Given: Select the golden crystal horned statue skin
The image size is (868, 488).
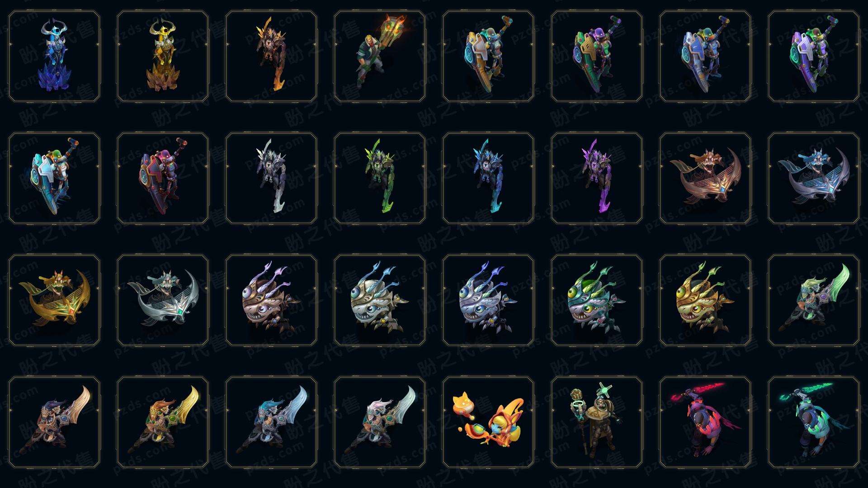Looking at the screenshot, I should pyautogui.click(x=163, y=56).
